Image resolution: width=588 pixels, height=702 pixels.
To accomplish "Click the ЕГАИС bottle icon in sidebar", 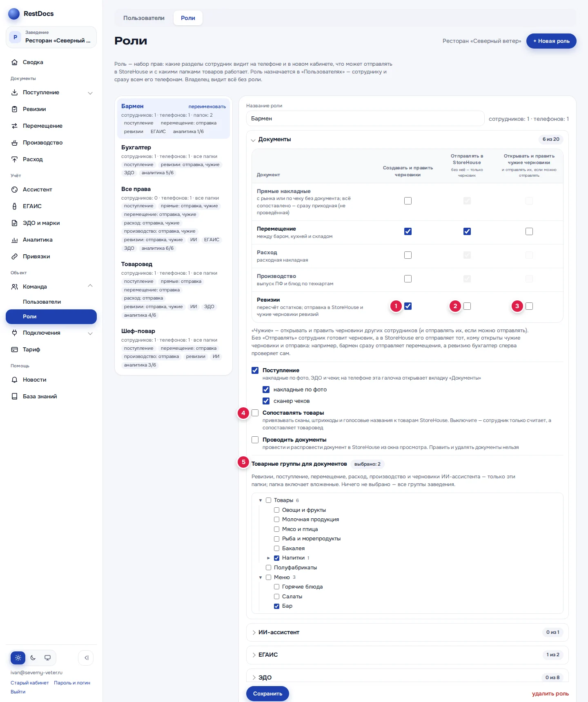I will pos(15,207).
